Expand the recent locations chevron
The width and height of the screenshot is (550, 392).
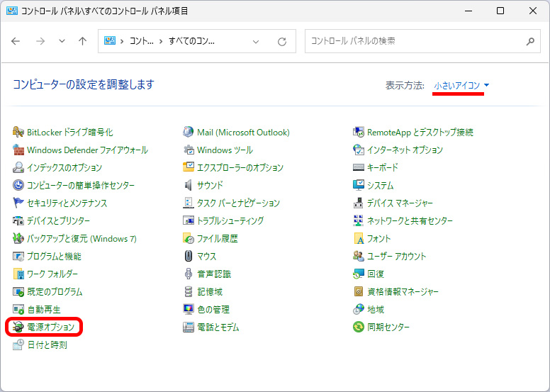(62, 41)
